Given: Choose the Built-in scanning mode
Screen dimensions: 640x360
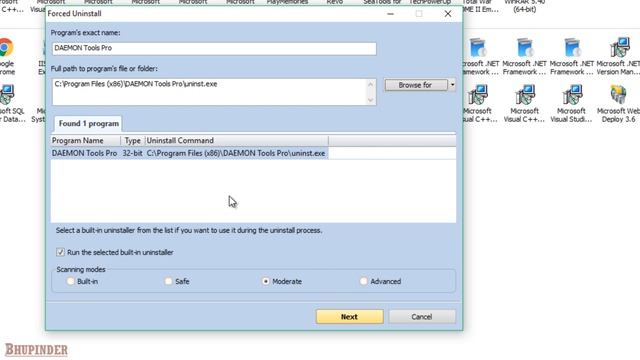Looking at the screenshot, I should (x=70, y=281).
